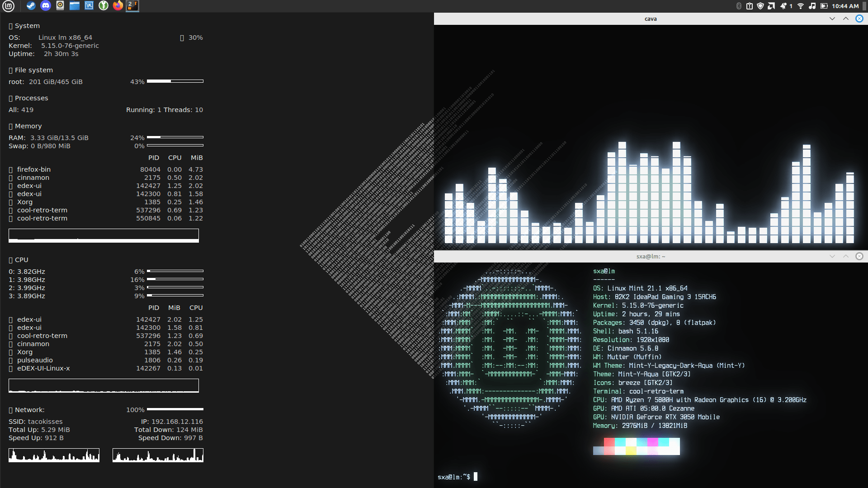Focus the sxa@lm terminal title bar
868x488 pixels.
(x=650, y=256)
